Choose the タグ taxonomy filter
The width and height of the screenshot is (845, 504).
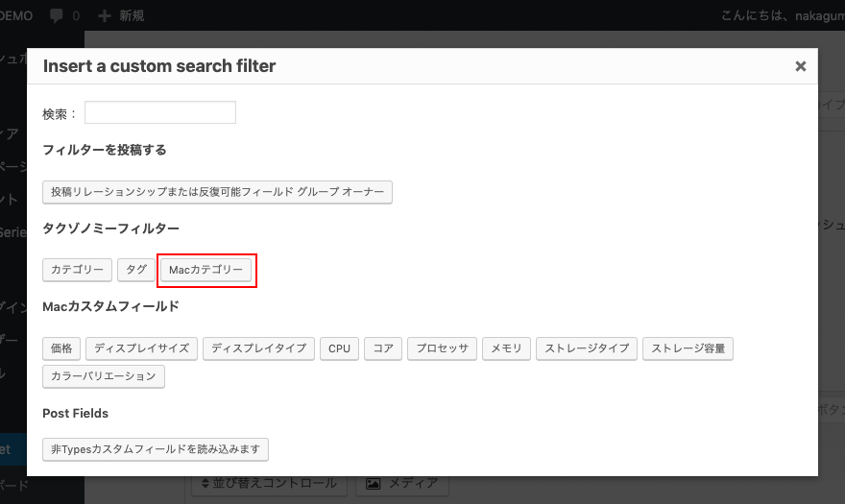(x=136, y=270)
